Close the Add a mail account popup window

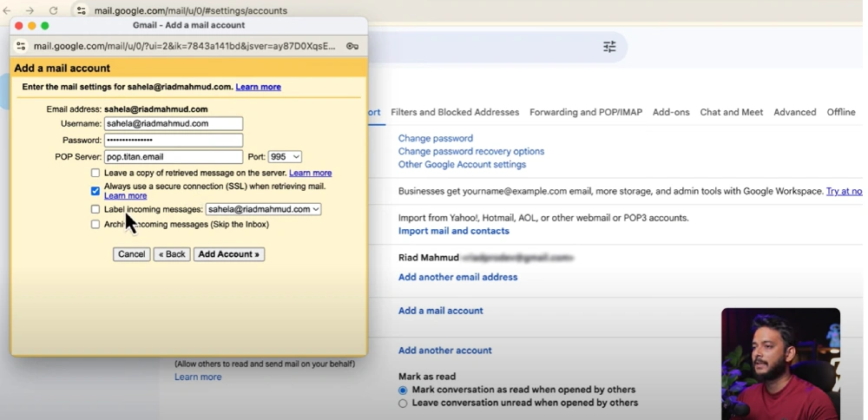click(19, 25)
